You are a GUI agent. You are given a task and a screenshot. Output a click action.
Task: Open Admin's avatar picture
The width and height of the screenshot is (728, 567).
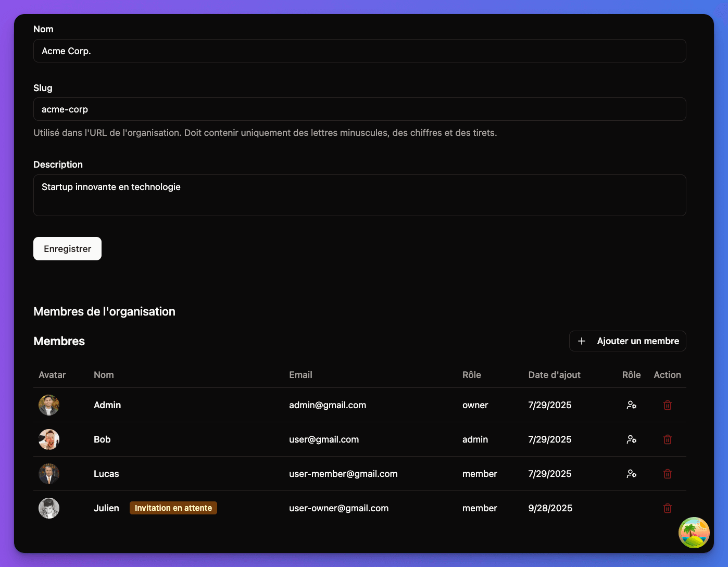pyautogui.click(x=48, y=405)
